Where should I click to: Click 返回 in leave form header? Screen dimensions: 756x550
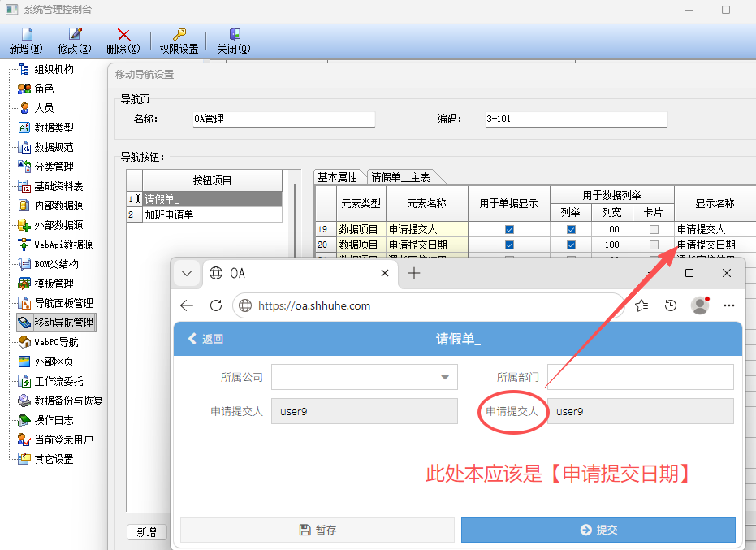click(x=206, y=339)
